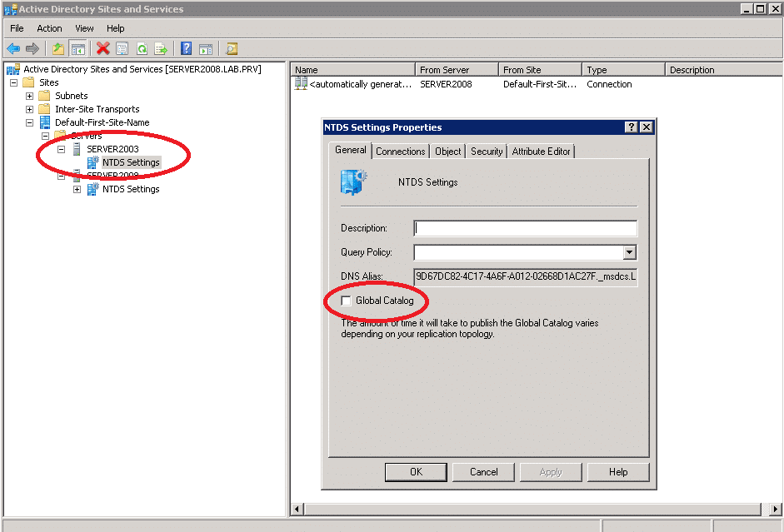
Task: Click the From Site column header
Action: point(541,70)
